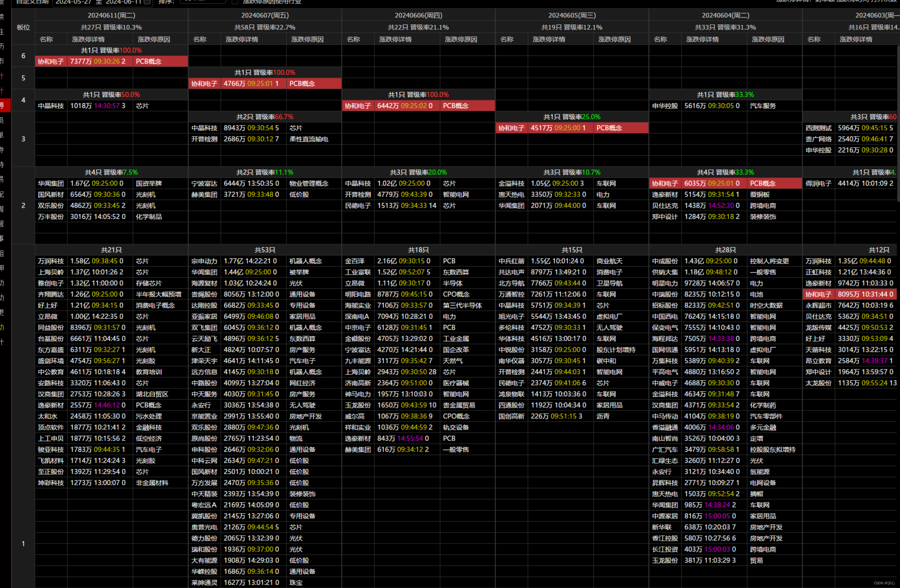
Task: Select the highlighted red sidebar tab item
Action: coord(5,105)
